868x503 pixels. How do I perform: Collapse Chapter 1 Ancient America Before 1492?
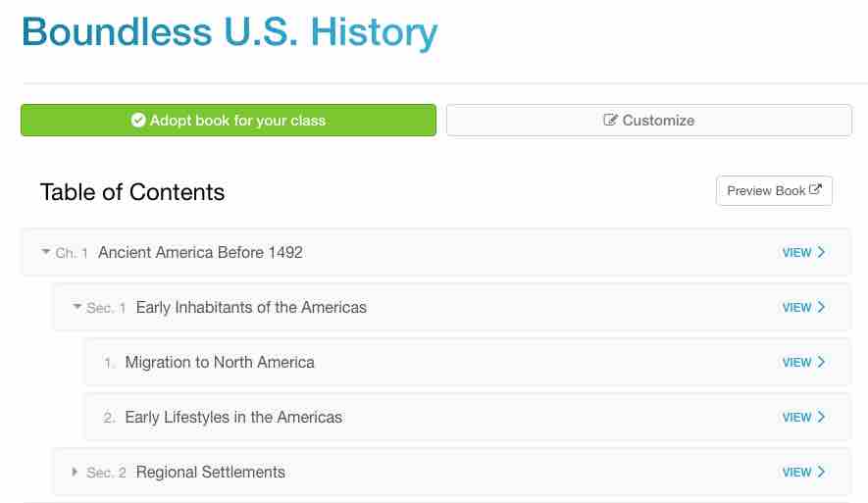[46, 252]
